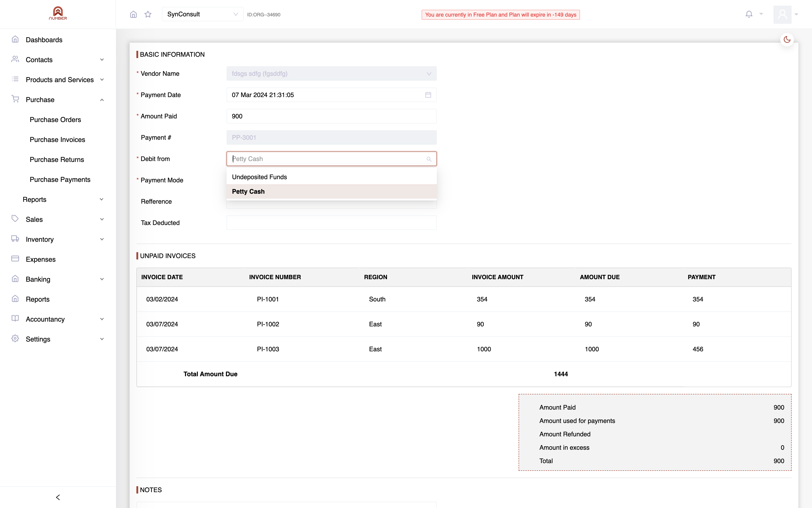
Task: Click the Accountancy book icon
Action: (x=15, y=318)
